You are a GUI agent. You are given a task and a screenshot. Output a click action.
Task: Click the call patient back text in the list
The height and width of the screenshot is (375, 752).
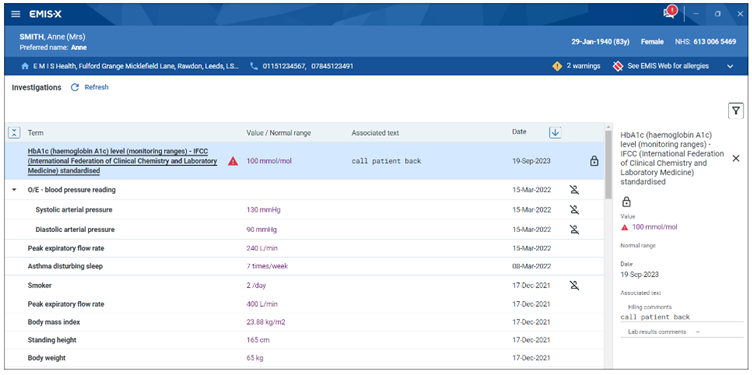(386, 161)
